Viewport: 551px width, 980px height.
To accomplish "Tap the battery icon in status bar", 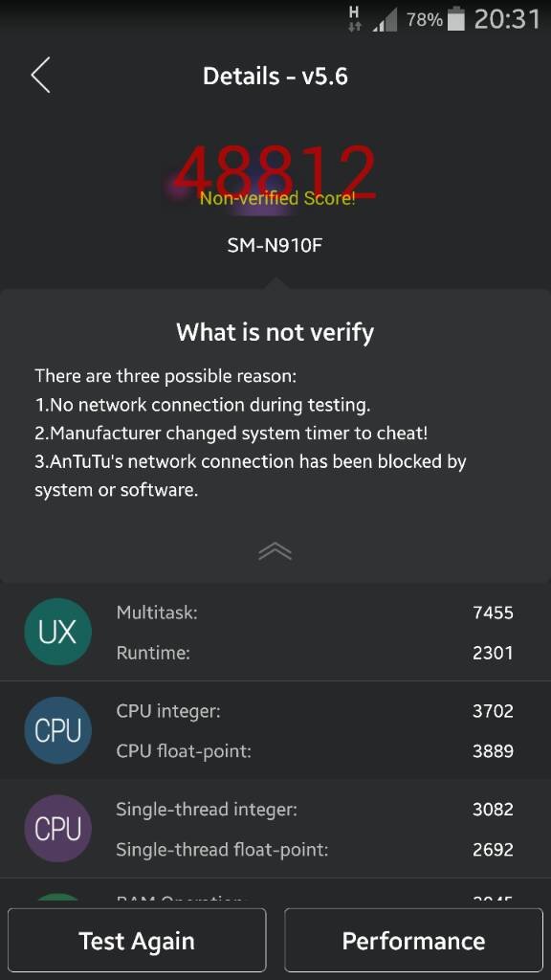I will coord(456,19).
